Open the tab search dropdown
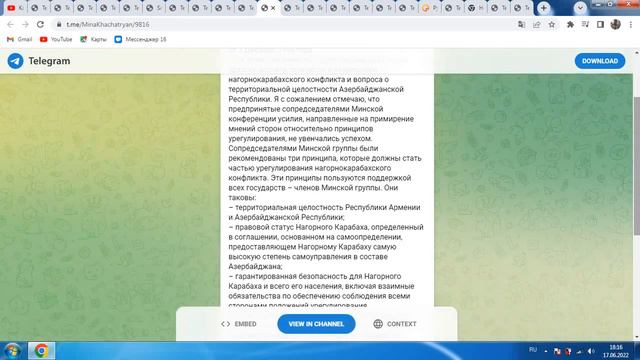Screen dimensions: 640x360 click(580, 8)
